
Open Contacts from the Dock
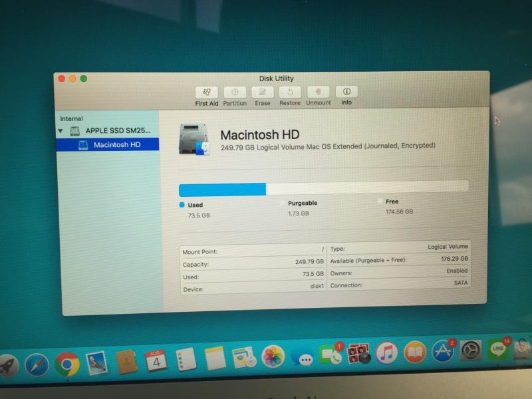pyautogui.click(x=126, y=362)
